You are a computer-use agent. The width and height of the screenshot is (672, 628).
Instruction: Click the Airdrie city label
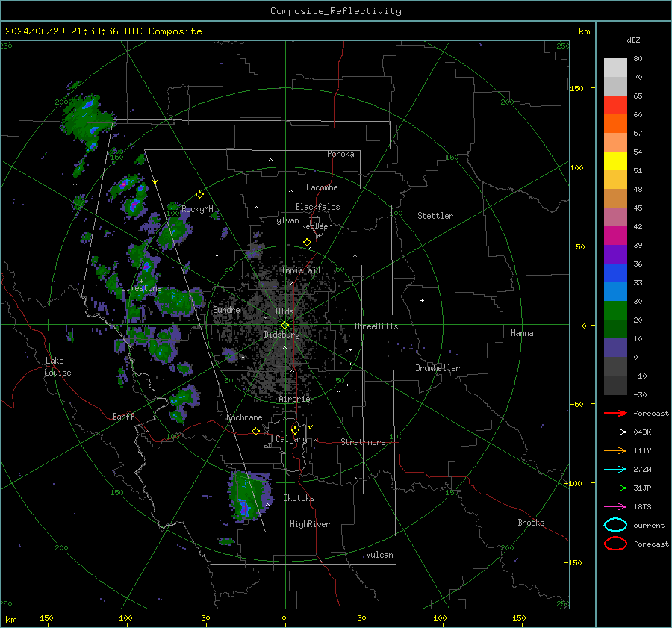tap(294, 399)
